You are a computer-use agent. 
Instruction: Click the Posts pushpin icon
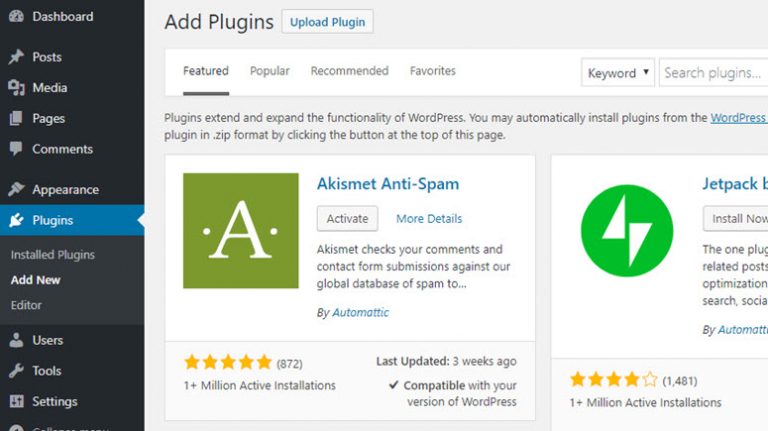[16, 57]
